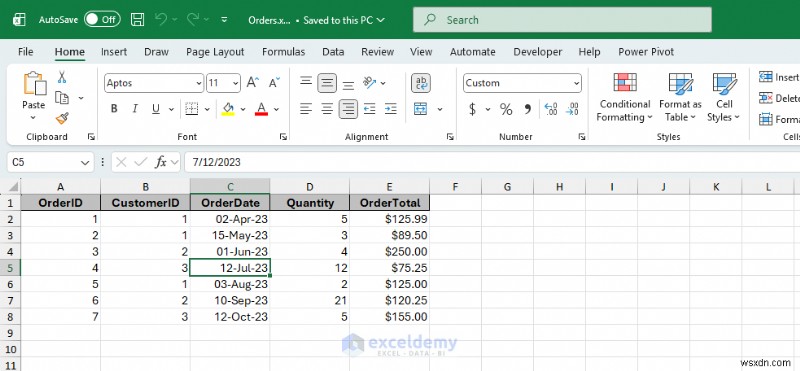The image size is (800, 371).
Task: Select the column C header
Action: click(x=230, y=187)
